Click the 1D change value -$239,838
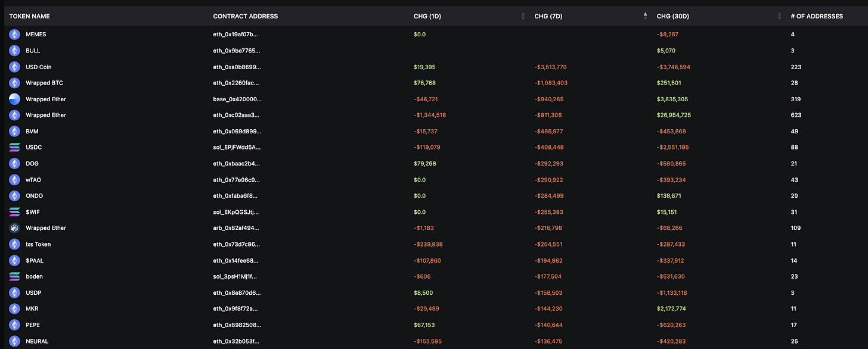This screenshot has width=868, height=349. pyautogui.click(x=428, y=244)
